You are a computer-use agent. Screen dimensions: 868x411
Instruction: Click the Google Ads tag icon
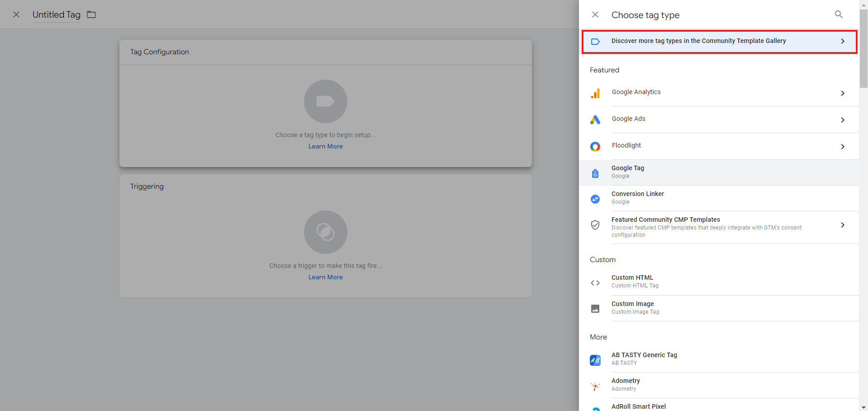tap(595, 120)
